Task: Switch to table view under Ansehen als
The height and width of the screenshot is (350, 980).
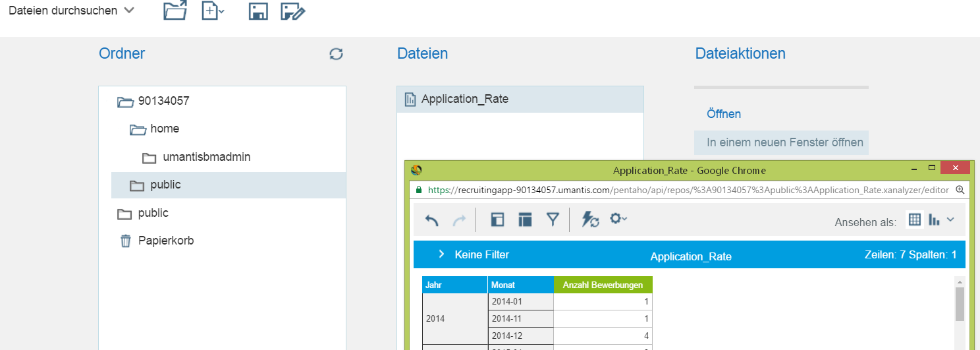Action: (914, 220)
